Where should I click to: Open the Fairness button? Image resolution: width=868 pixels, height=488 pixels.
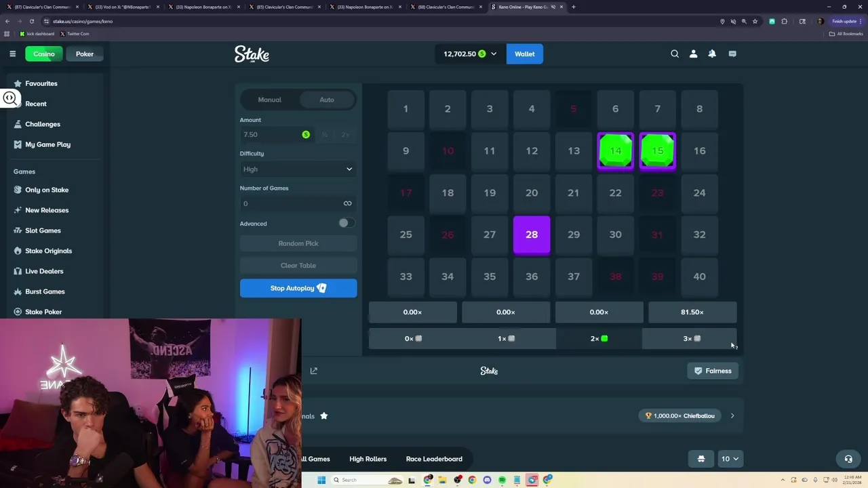[713, 371]
